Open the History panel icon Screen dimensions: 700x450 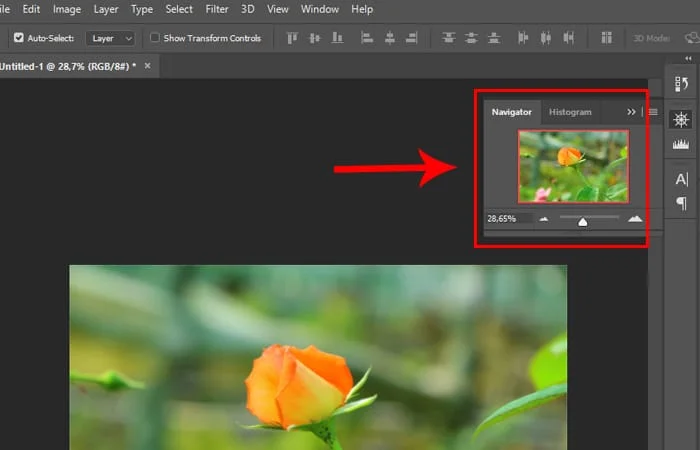tap(681, 84)
